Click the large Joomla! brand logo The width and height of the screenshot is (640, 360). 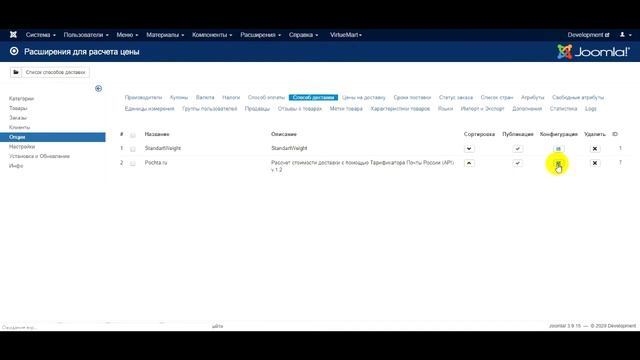click(593, 52)
